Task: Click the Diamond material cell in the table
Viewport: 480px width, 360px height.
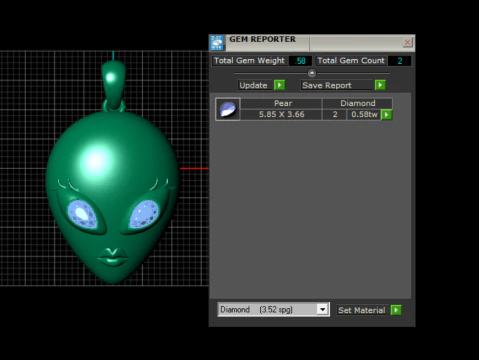Action: click(358, 103)
